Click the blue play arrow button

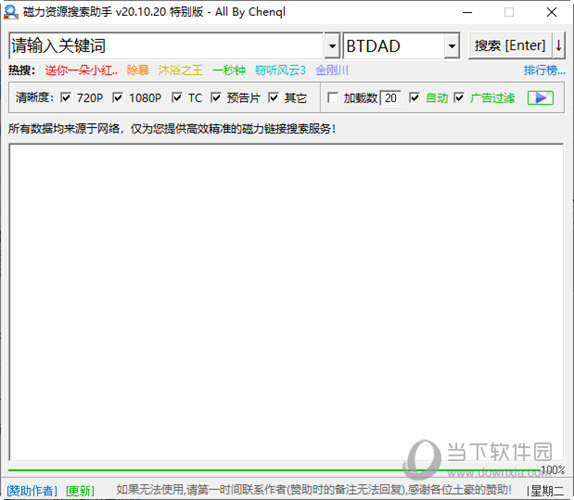[540, 98]
